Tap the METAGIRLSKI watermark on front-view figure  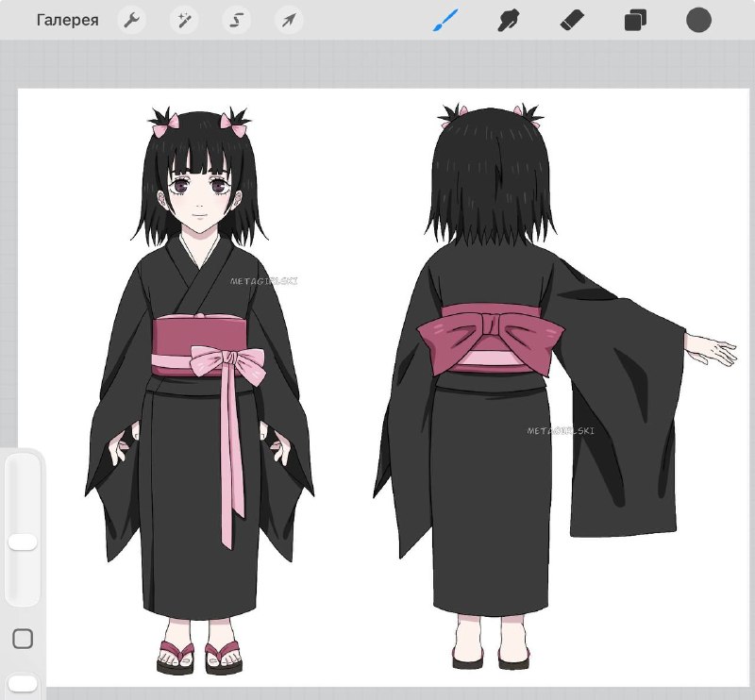264,281
